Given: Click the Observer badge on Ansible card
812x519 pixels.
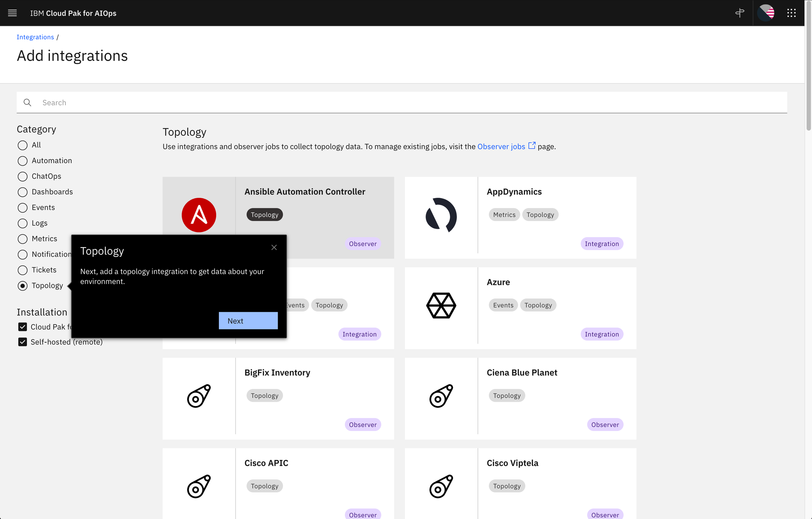Looking at the screenshot, I should (363, 244).
